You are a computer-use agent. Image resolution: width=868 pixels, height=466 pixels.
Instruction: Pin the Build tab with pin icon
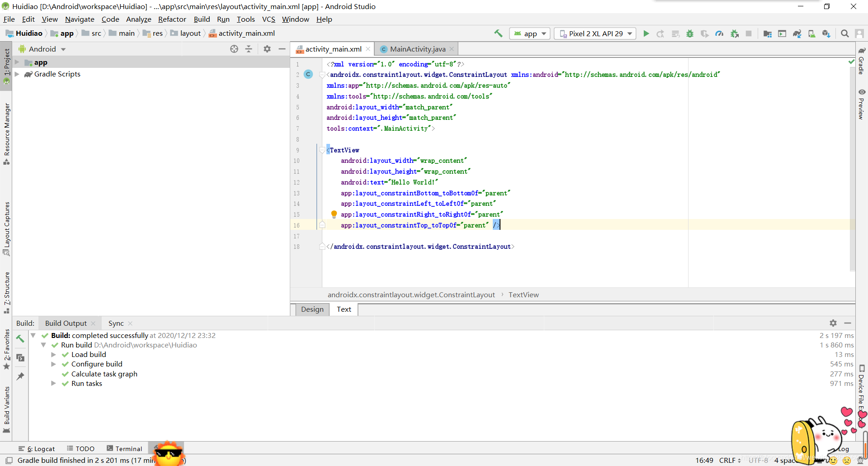(20, 376)
